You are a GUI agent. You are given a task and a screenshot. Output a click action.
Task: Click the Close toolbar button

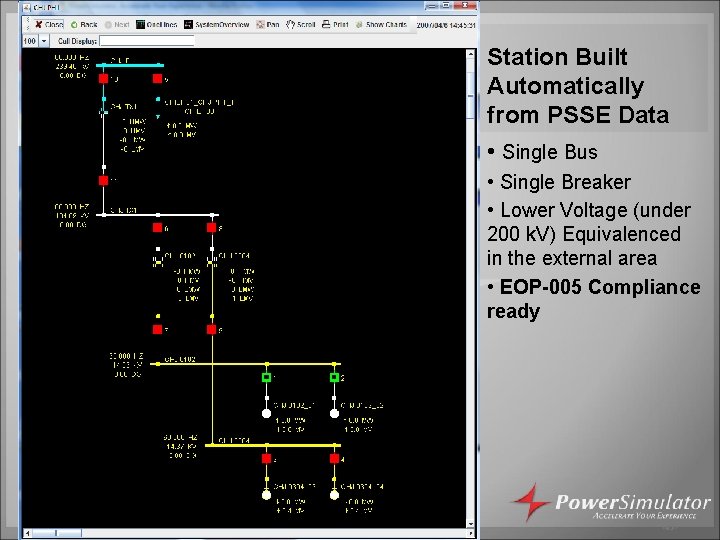pos(48,24)
